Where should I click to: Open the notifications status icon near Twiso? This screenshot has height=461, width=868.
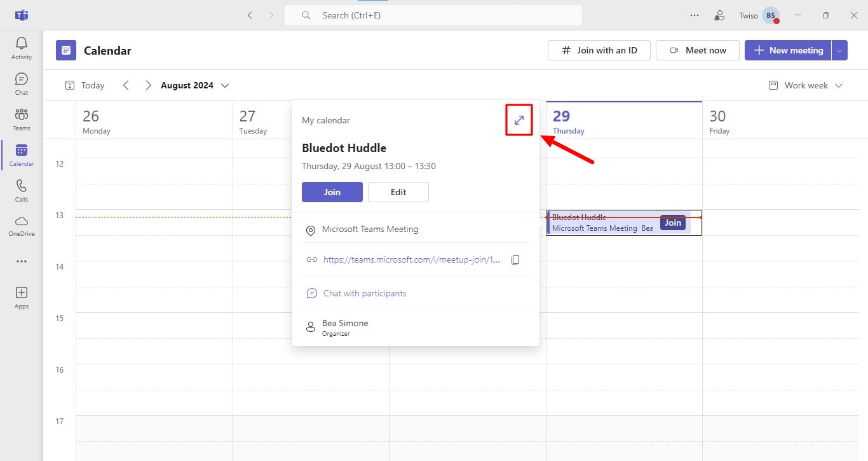click(x=719, y=15)
